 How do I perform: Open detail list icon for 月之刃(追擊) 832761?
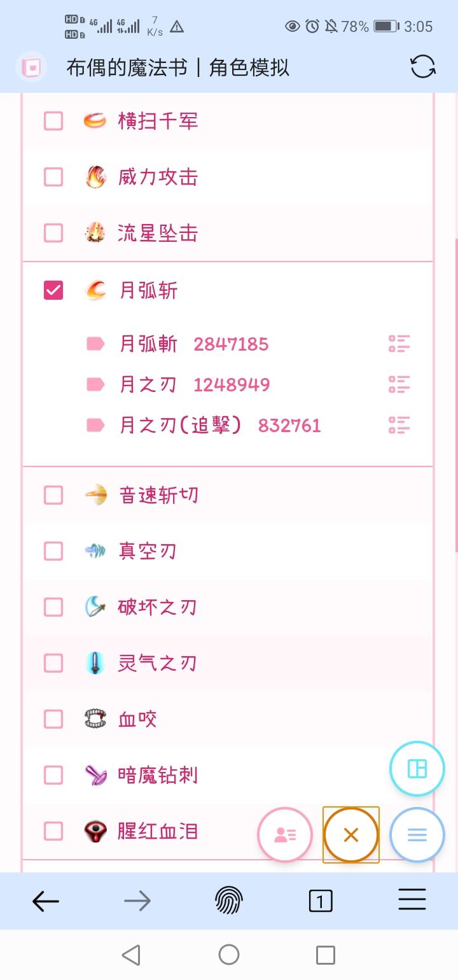(x=399, y=425)
